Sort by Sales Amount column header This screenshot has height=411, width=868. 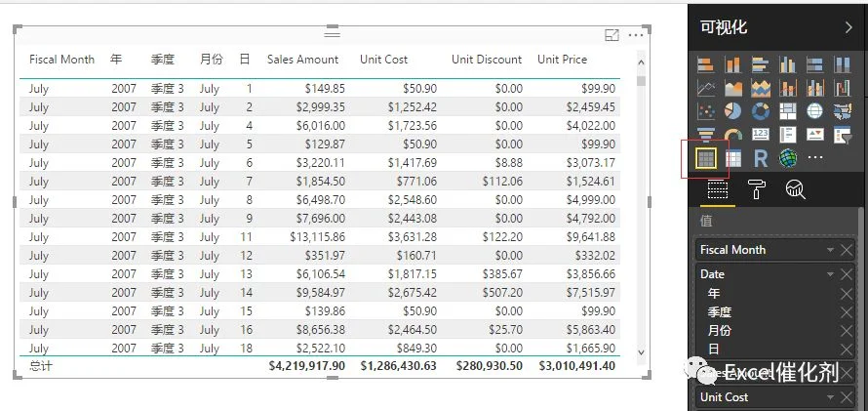(302, 60)
